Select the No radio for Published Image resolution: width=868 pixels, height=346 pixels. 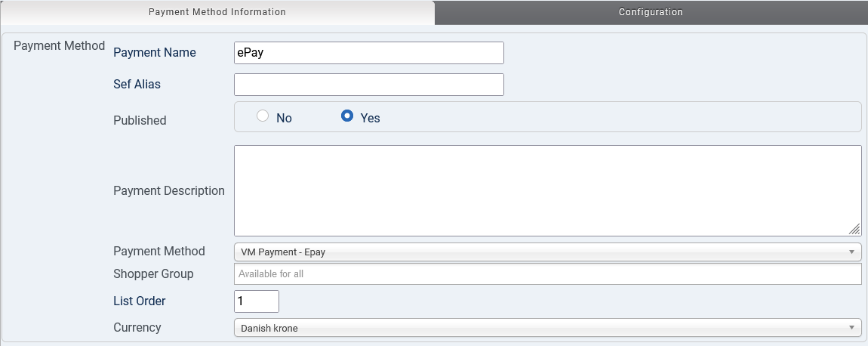[263, 116]
